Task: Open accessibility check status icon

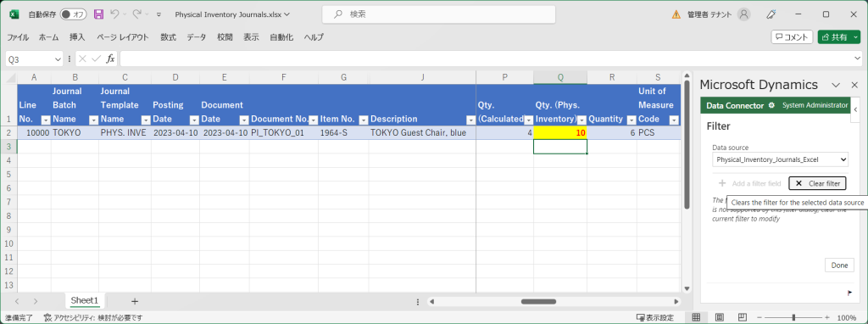Action: tap(48, 317)
